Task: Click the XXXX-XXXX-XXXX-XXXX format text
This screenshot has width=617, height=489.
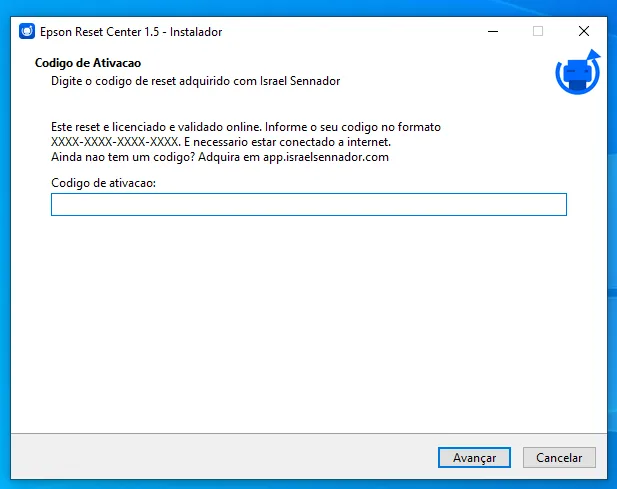Action: coord(115,142)
